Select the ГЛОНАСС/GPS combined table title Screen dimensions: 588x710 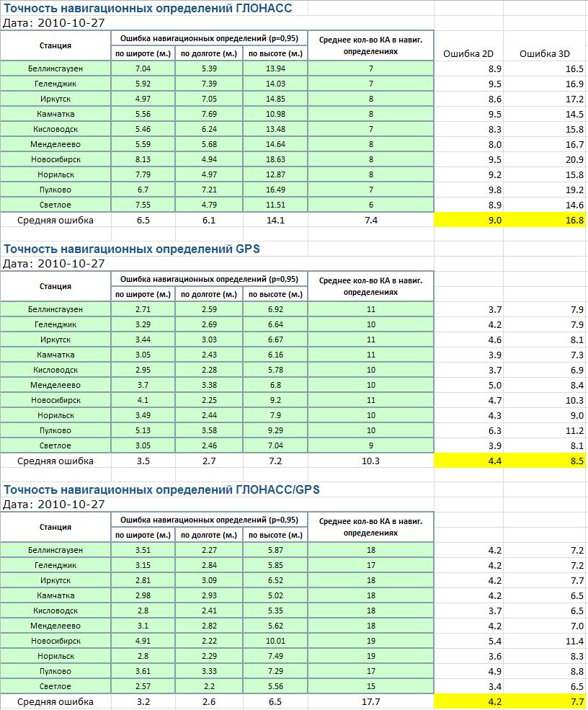tap(162, 489)
